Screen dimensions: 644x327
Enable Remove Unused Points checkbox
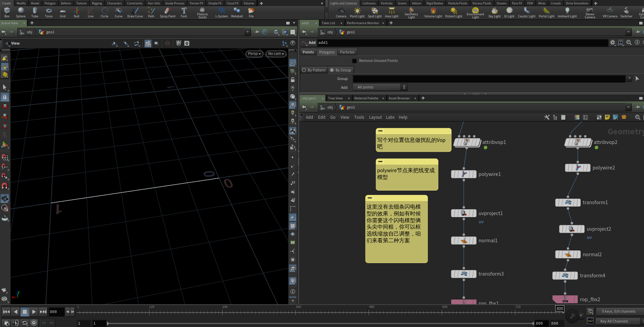coord(354,61)
